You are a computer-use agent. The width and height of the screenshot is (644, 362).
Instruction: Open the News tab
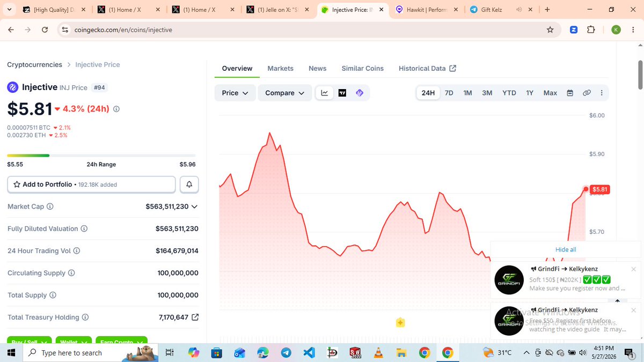click(x=318, y=68)
